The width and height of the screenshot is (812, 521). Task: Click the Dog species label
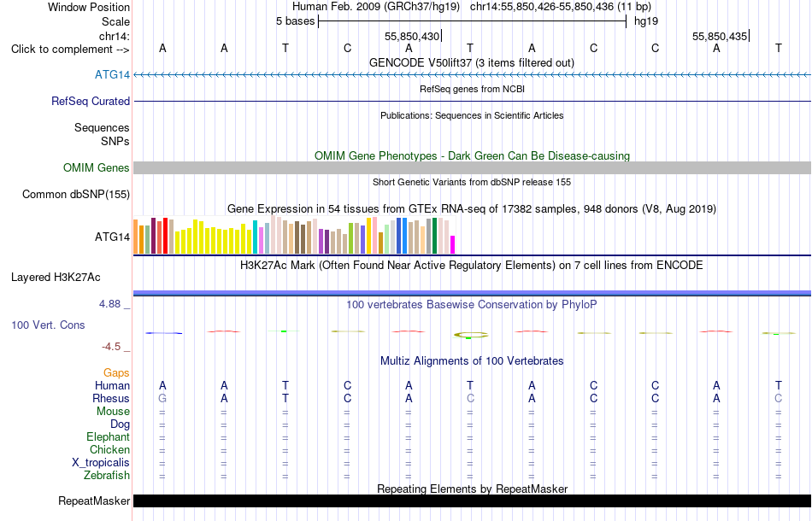click(120, 424)
